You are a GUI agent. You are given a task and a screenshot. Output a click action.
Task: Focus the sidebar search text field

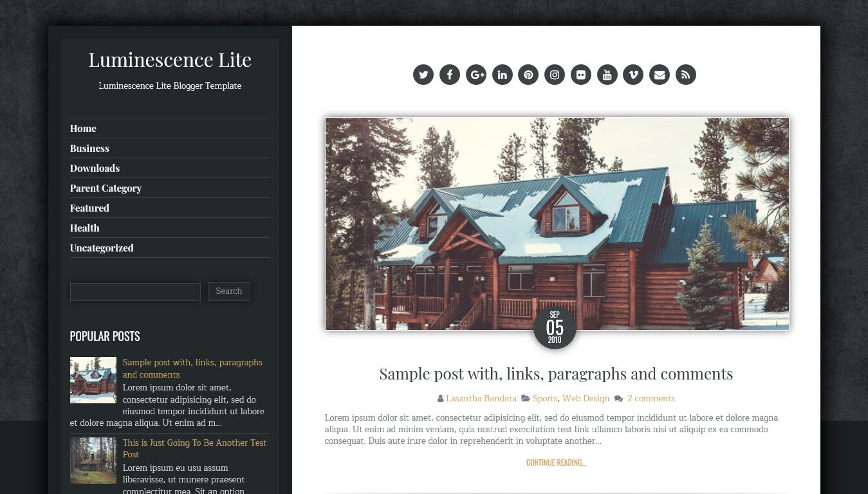tap(135, 292)
